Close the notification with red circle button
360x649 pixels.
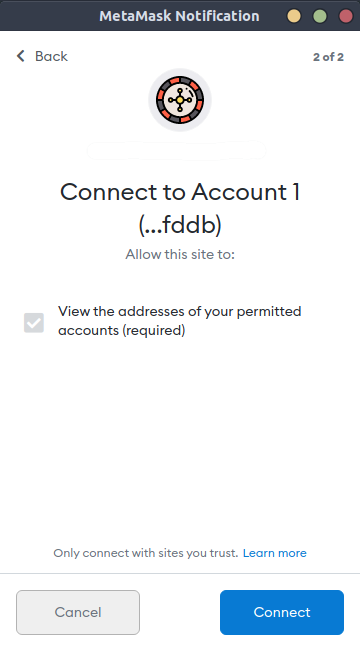click(346, 16)
